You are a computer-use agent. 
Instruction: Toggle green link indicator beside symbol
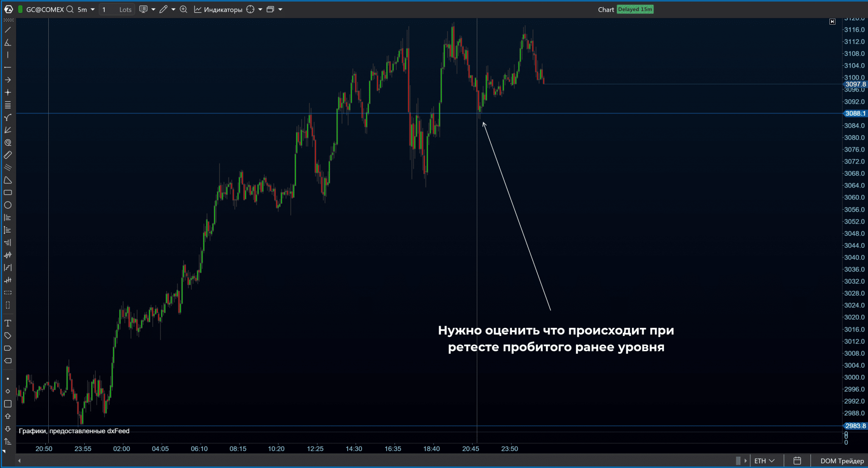click(x=20, y=9)
